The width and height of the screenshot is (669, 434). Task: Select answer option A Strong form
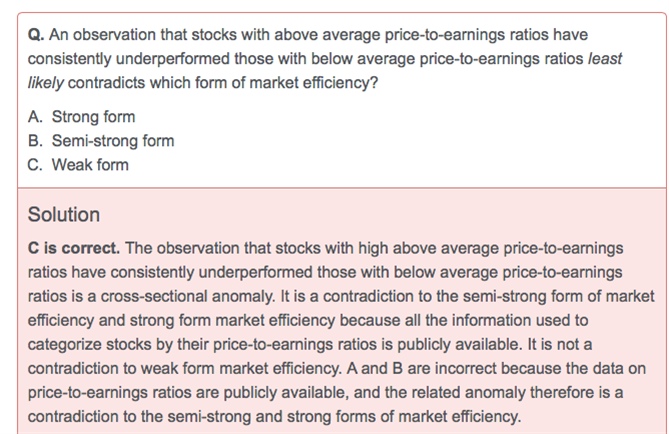click(x=81, y=117)
